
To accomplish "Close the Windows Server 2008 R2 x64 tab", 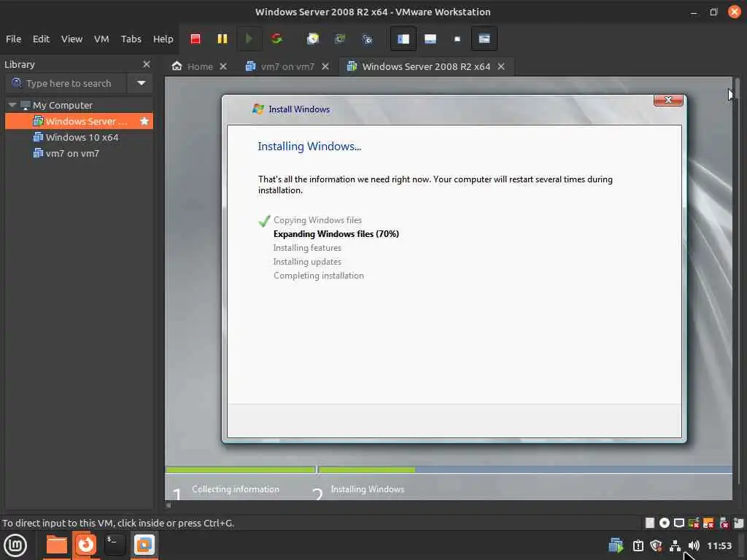I will pyautogui.click(x=501, y=66).
